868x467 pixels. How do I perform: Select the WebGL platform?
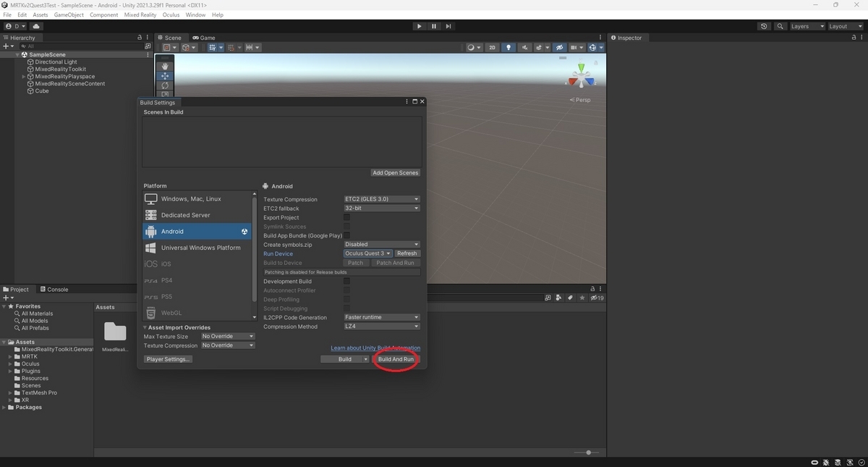197,313
